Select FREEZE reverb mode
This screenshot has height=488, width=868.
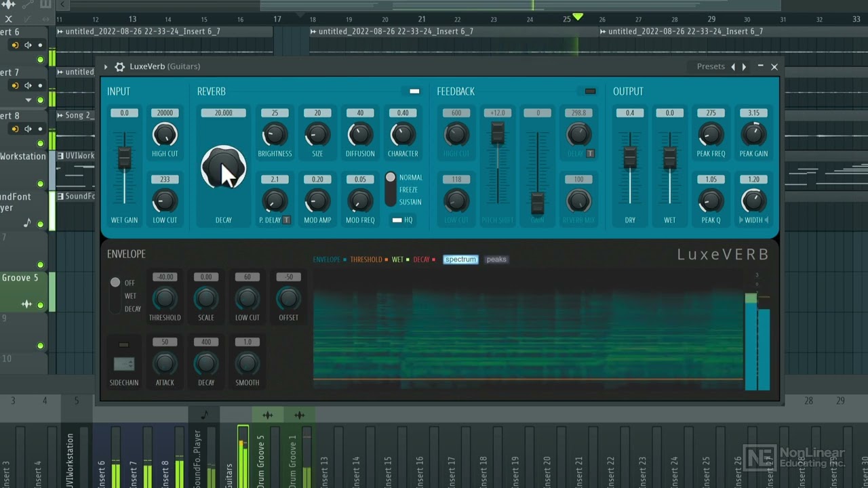[409, 190]
